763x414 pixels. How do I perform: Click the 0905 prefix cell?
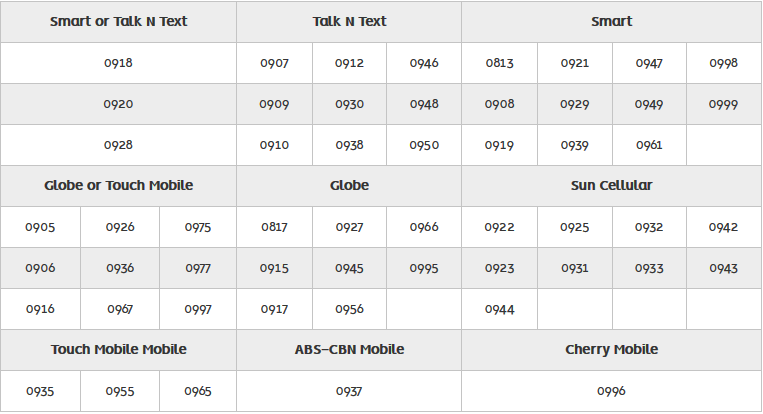tap(41, 227)
